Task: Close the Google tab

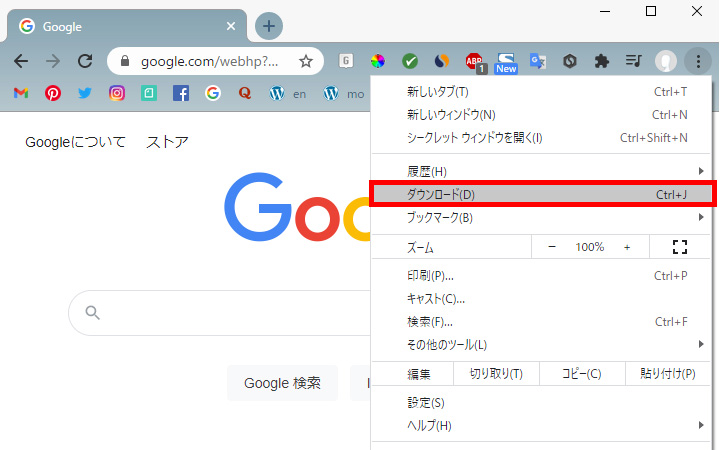Action: click(231, 26)
